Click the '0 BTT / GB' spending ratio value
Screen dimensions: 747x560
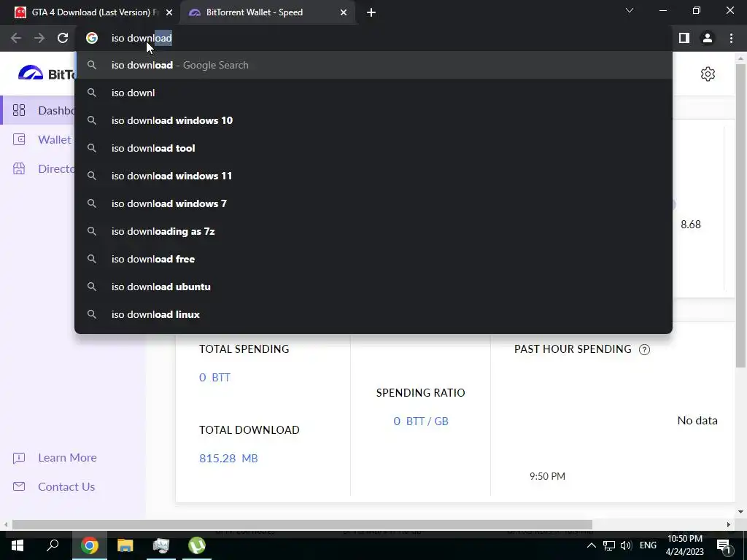421,421
